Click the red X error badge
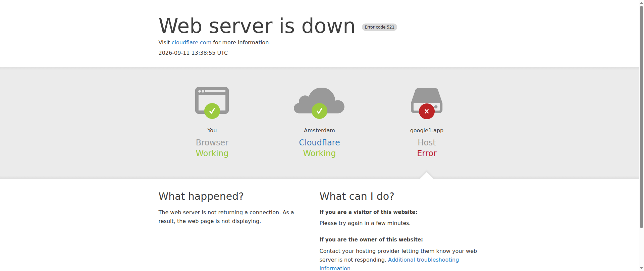Image resolution: width=644 pixels, height=271 pixels. click(427, 111)
